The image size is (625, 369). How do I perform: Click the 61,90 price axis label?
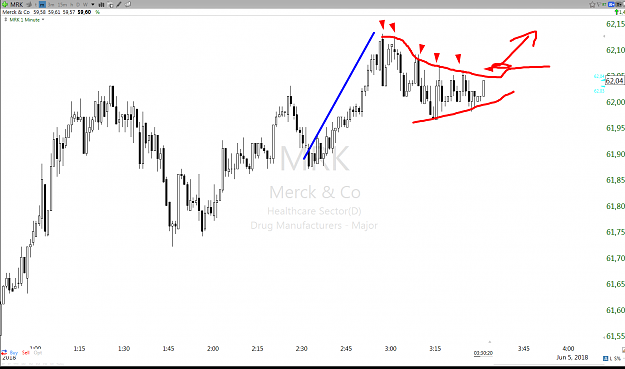(615, 154)
